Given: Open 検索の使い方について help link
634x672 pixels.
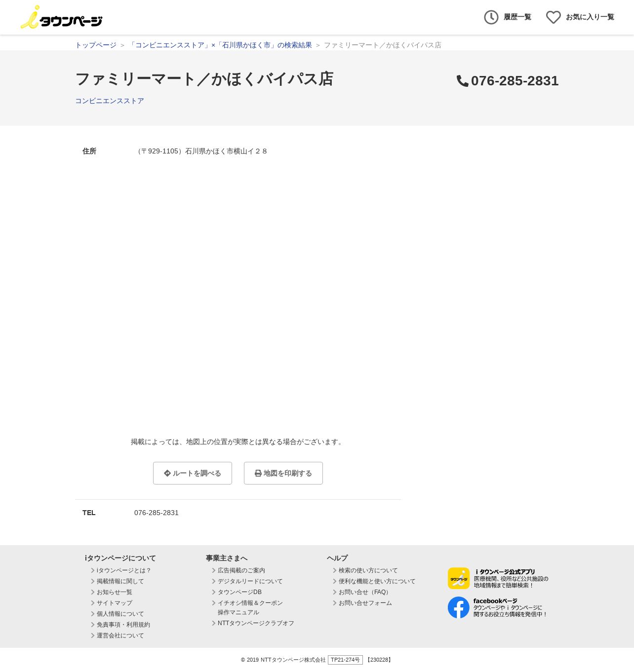Looking at the screenshot, I should click(x=368, y=570).
